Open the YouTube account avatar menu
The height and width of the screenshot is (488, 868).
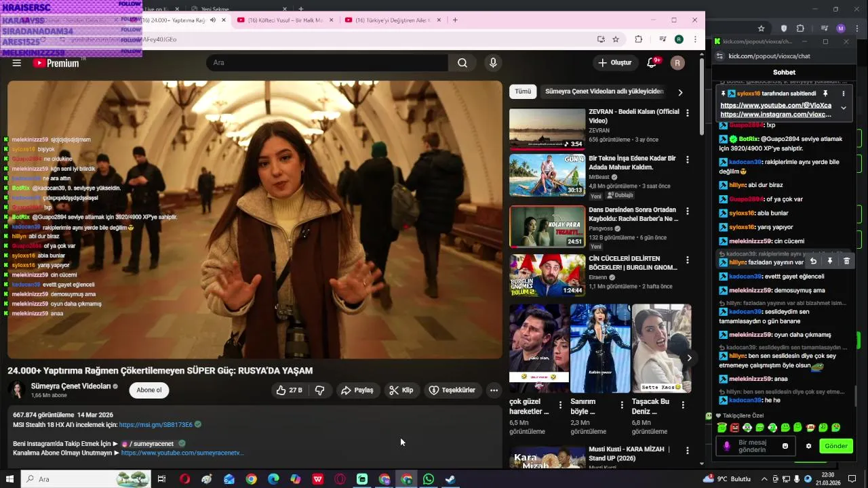pyautogui.click(x=677, y=63)
